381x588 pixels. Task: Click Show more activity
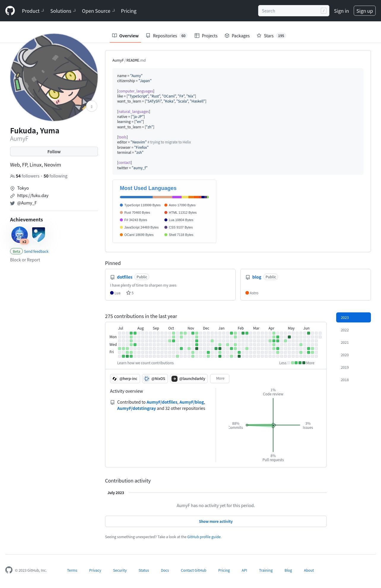click(x=216, y=521)
